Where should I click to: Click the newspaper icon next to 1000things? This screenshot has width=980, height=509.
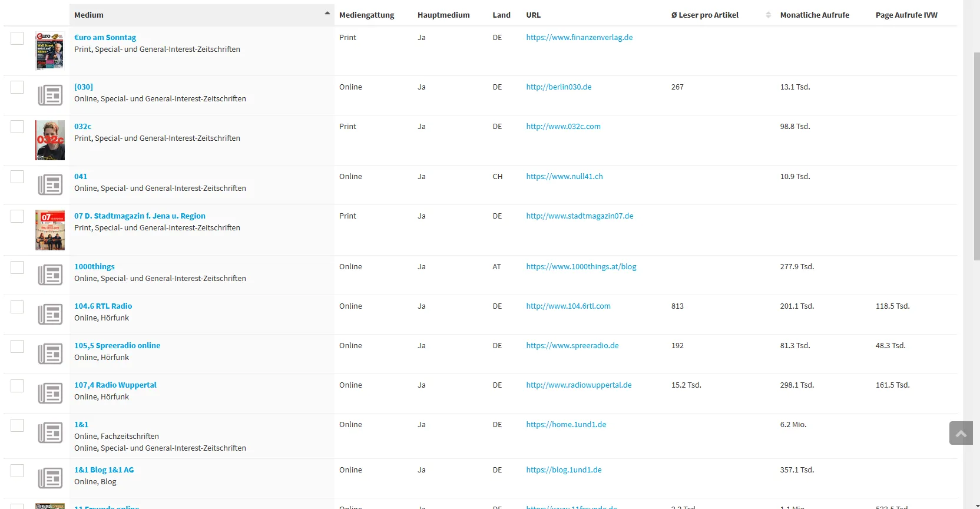point(50,275)
